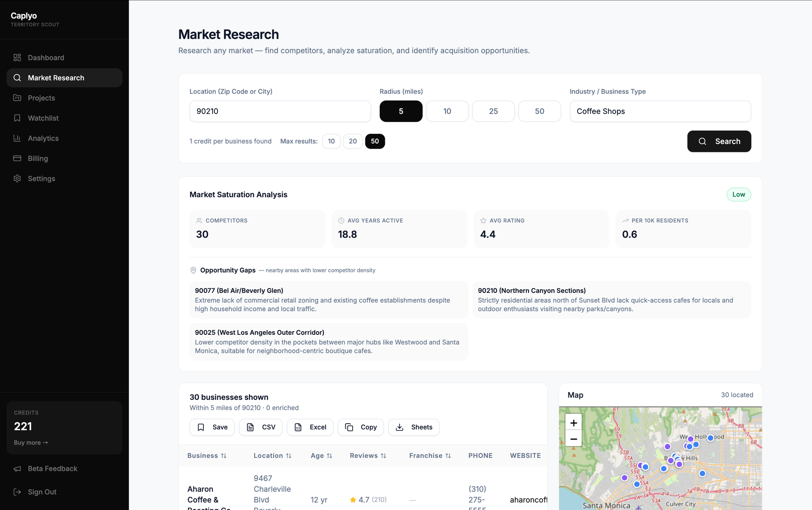Click the Watchlist bookmark icon

(17, 118)
